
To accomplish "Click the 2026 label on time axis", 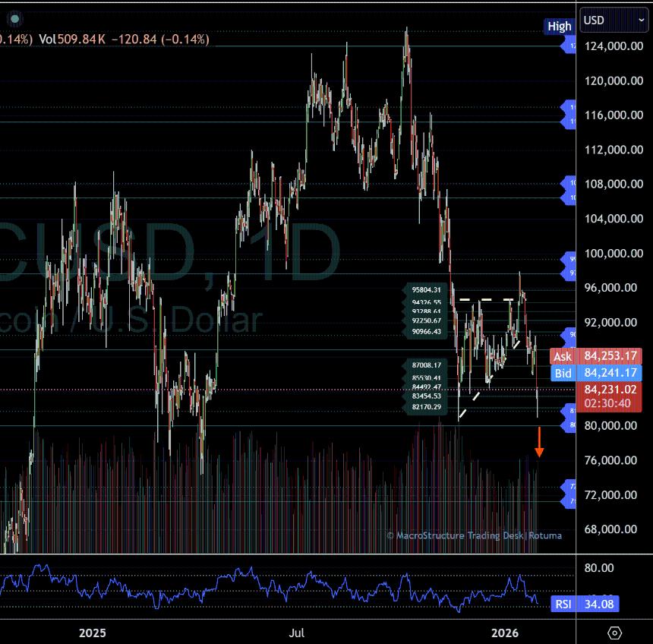I will 505,633.
